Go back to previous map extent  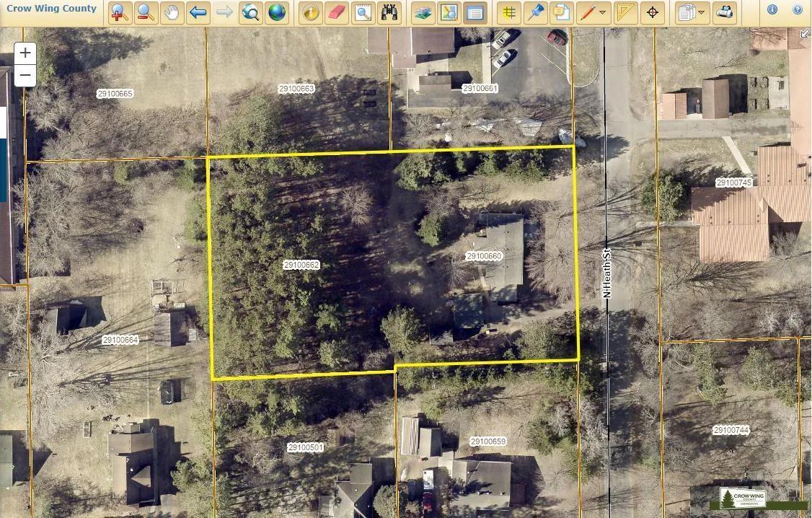198,12
